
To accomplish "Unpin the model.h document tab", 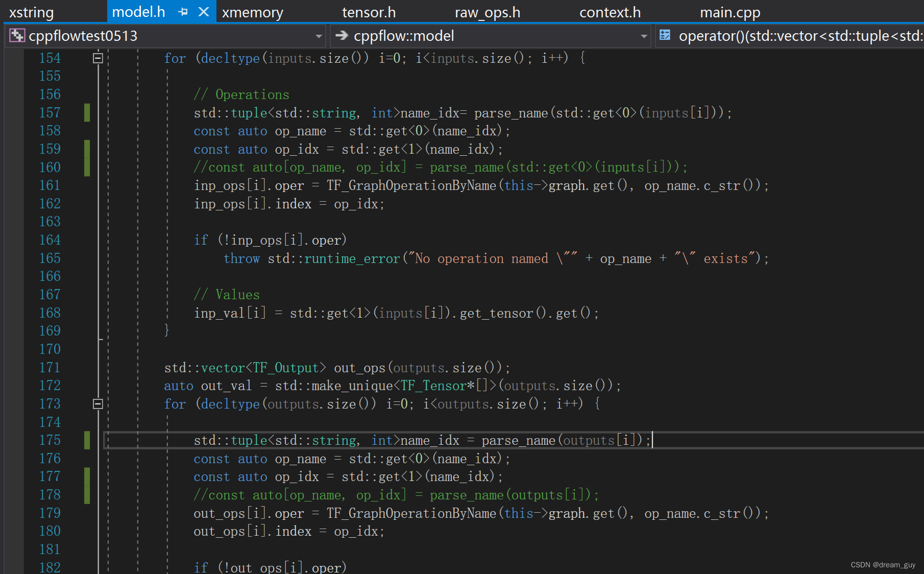I will point(183,11).
